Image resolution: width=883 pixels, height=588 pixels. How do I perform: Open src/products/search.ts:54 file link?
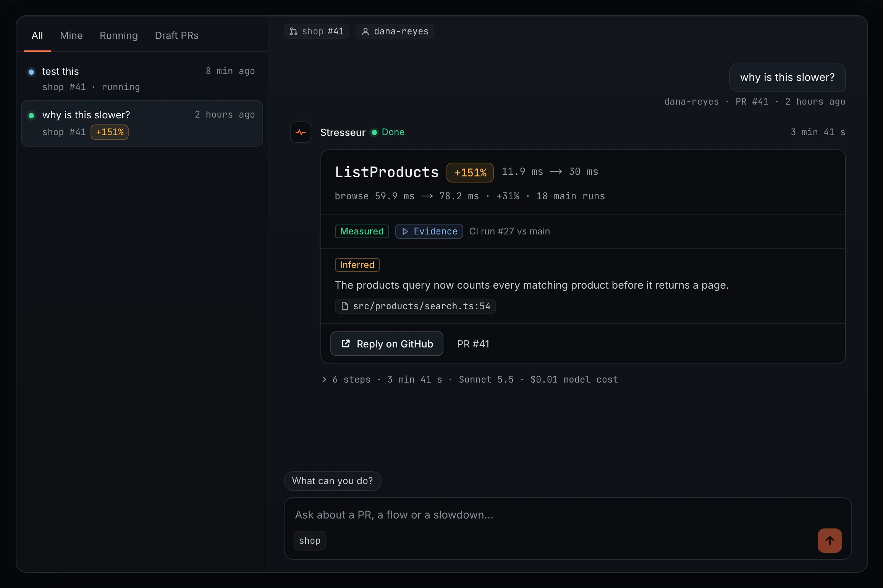(415, 306)
